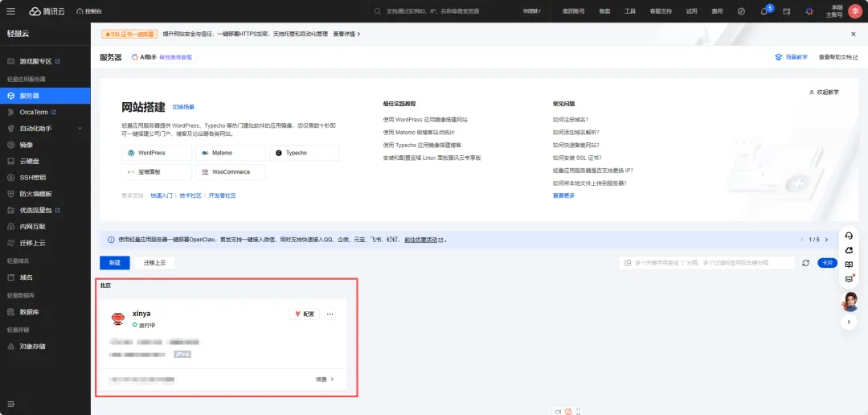The height and width of the screenshot is (415, 868).
Task: Click 迁移上云 button beside 新建
Action: pyautogui.click(x=154, y=263)
